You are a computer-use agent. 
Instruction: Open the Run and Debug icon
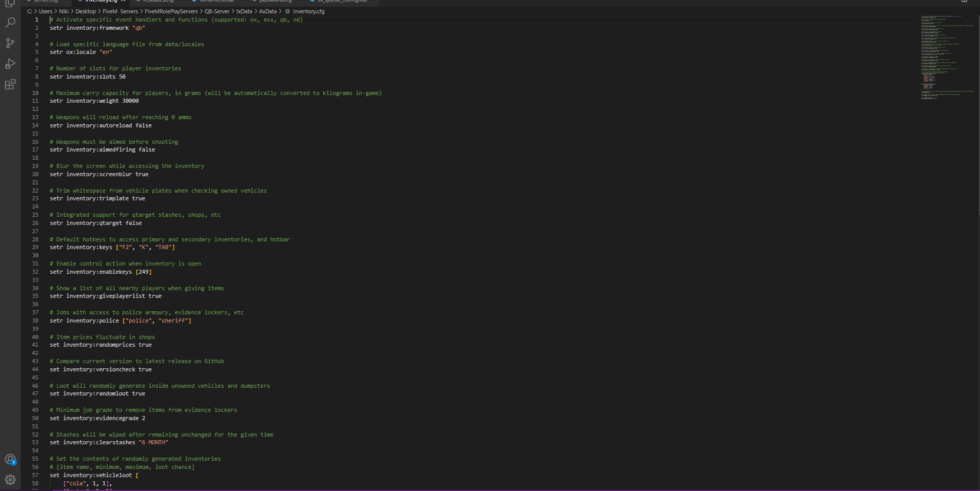click(10, 64)
